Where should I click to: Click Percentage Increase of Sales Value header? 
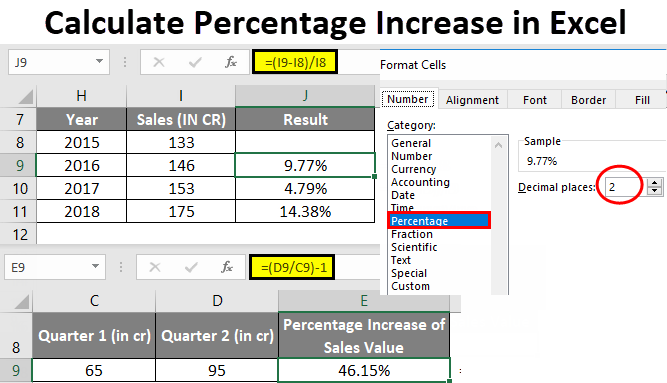(x=364, y=335)
